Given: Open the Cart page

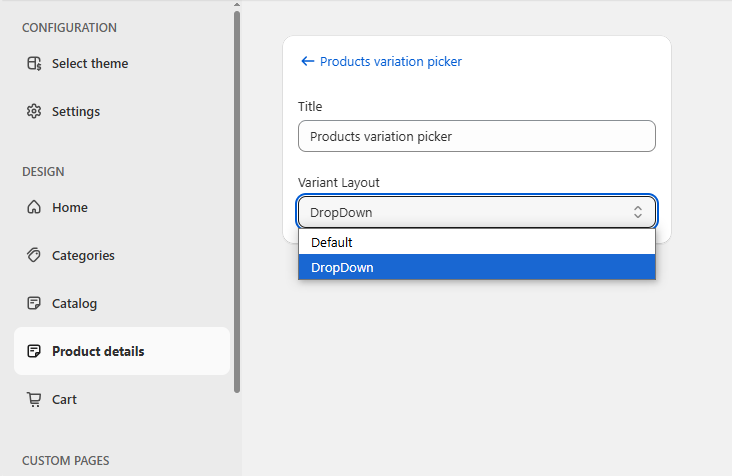Looking at the screenshot, I should tap(122, 399).
